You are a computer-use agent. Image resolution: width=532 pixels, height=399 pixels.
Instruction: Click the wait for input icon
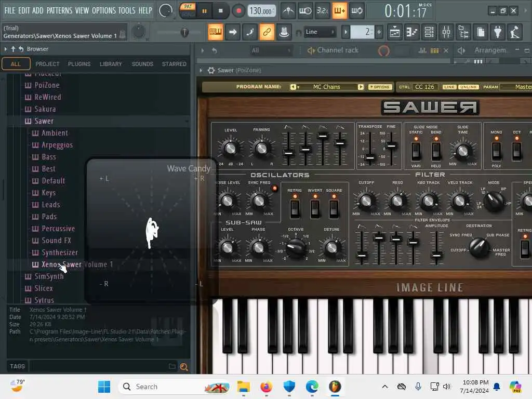[x=305, y=11]
